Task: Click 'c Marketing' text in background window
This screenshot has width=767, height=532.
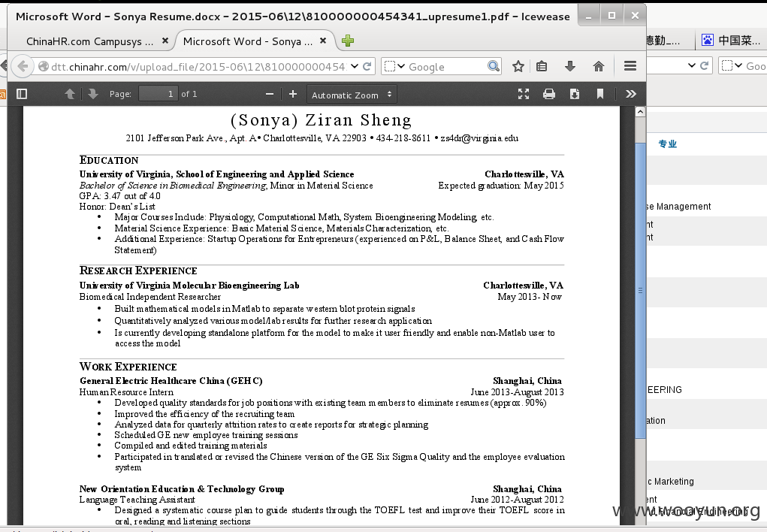Action: click(x=670, y=482)
